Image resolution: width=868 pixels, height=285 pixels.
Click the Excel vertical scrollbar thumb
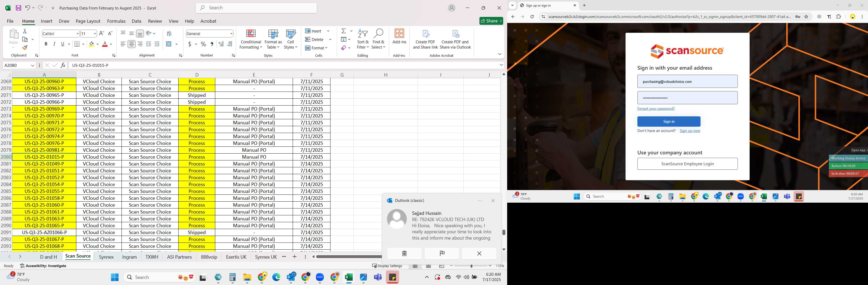click(504, 232)
